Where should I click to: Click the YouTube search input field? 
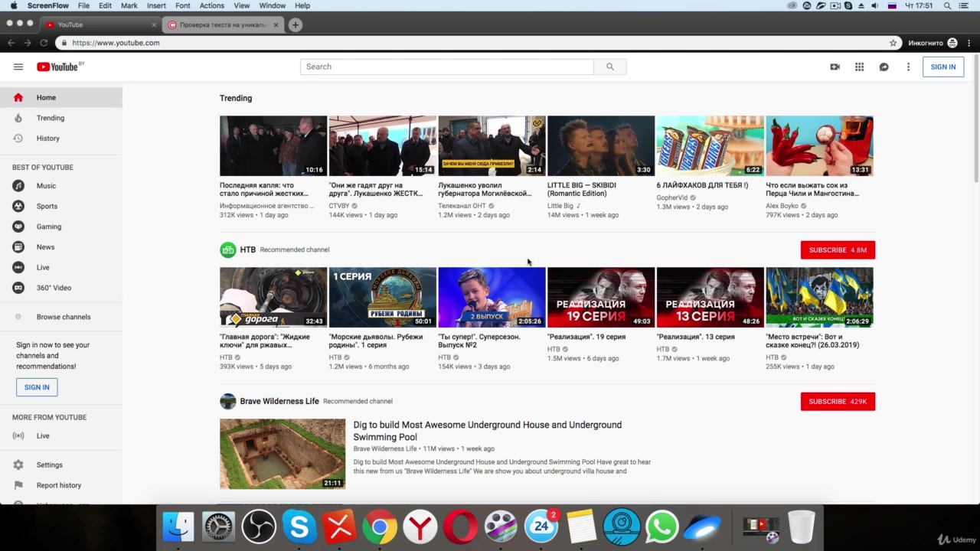[x=447, y=67]
